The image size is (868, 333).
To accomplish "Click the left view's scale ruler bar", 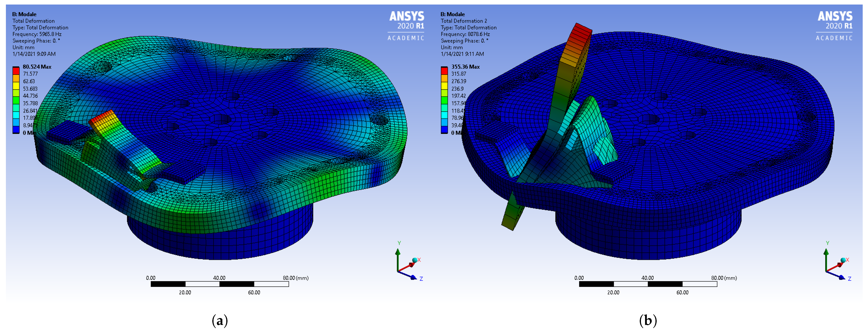I will click(x=220, y=284).
